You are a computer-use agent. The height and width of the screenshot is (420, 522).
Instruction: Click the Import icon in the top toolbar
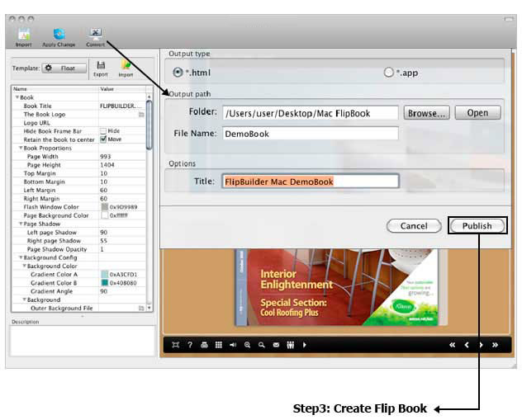(23, 35)
